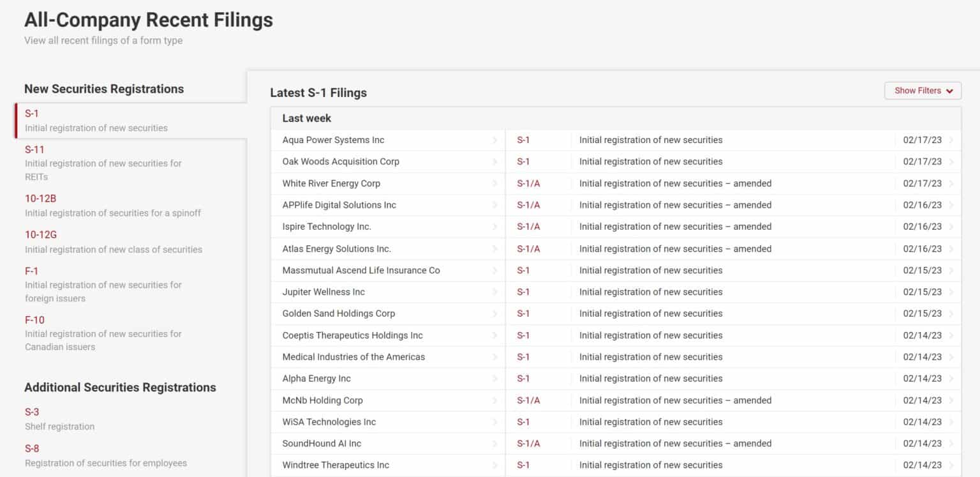Expand the Show Filters dropdown
Image resolution: width=980 pixels, height=477 pixels.
(x=923, y=91)
